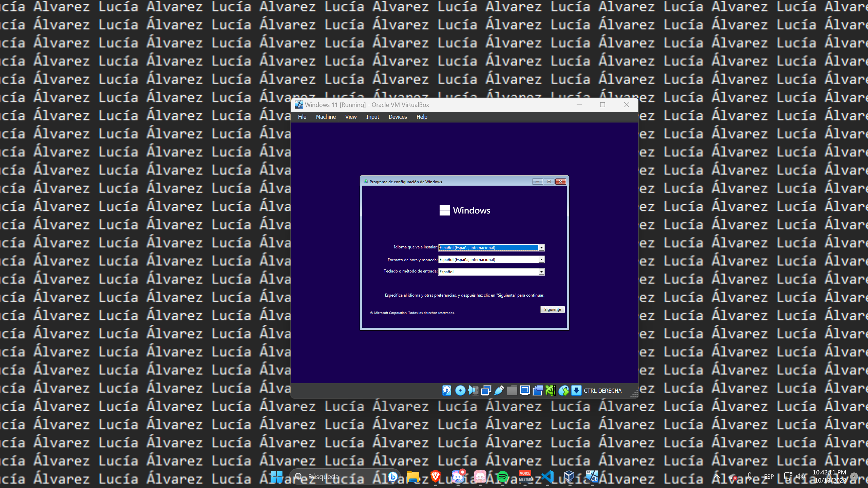
Task: Click the network adapters status icon
Action: click(x=486, y=391)
